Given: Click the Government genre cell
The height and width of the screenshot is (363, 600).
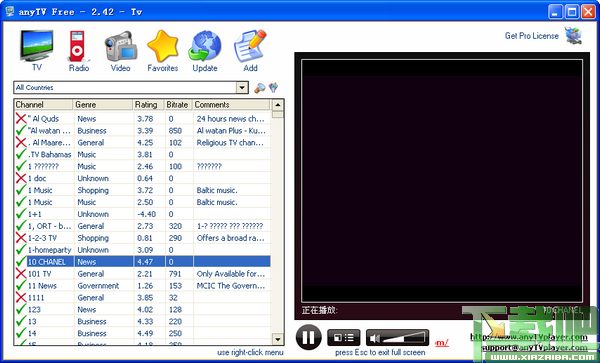Looking at the screenshot, I should [98, 285].
